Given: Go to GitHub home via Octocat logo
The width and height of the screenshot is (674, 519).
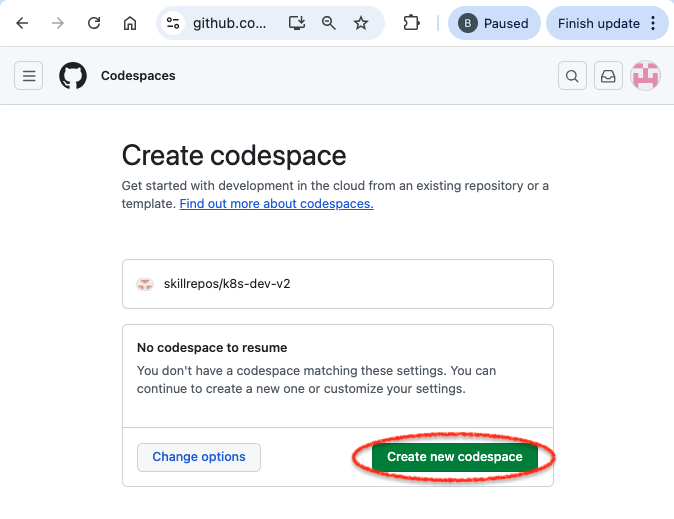Looking at the screenshot, I should [73, 76].
